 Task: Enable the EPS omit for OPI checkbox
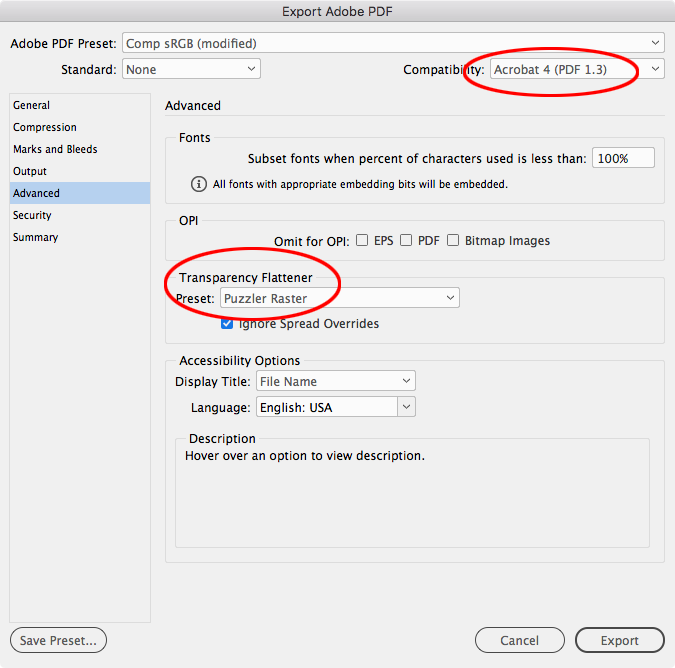(362, 240)
